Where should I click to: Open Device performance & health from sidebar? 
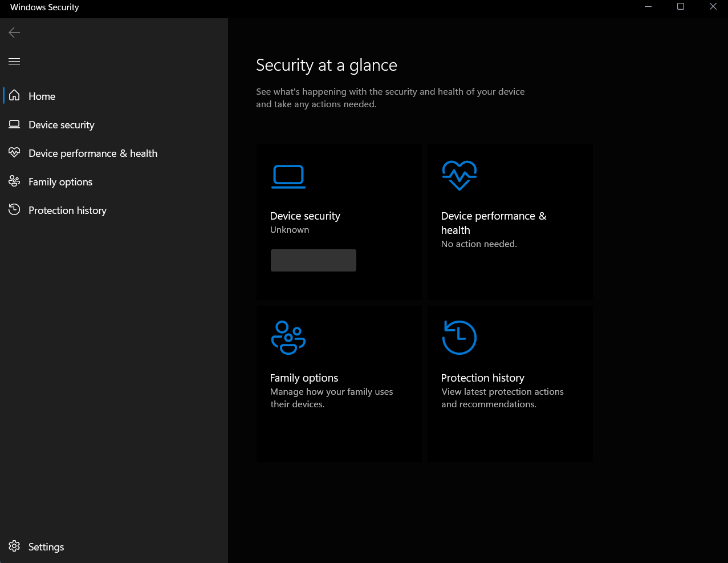(x=114, y=153)
